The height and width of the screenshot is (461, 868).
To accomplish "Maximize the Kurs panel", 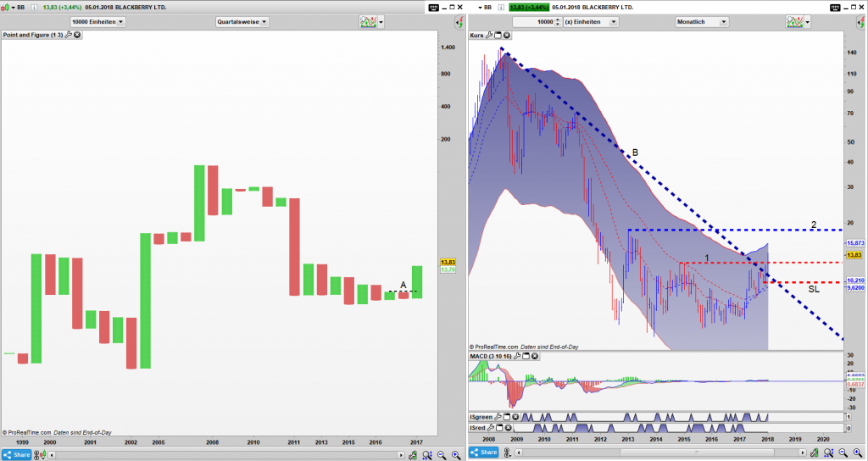I will pyautogui.click(x=498, y=35).
